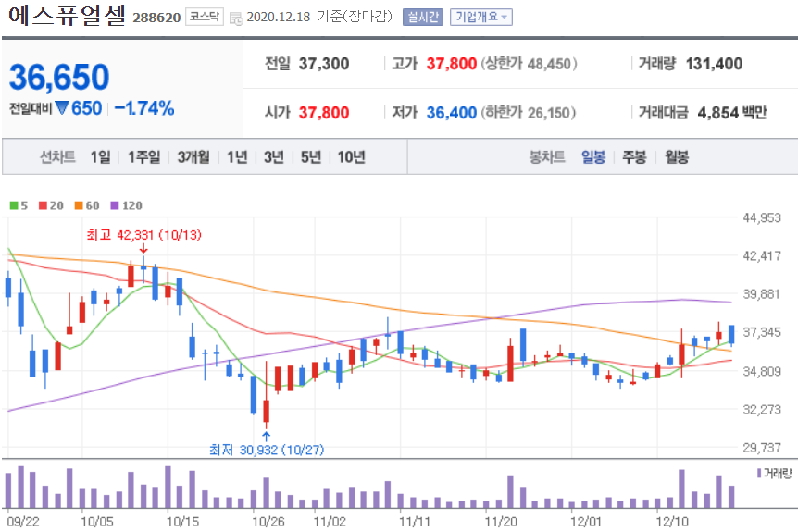Image resolution: width=798 pixels, height=532 pixels.
Task: Select the 1주일 line chart period
Action: 144,157
